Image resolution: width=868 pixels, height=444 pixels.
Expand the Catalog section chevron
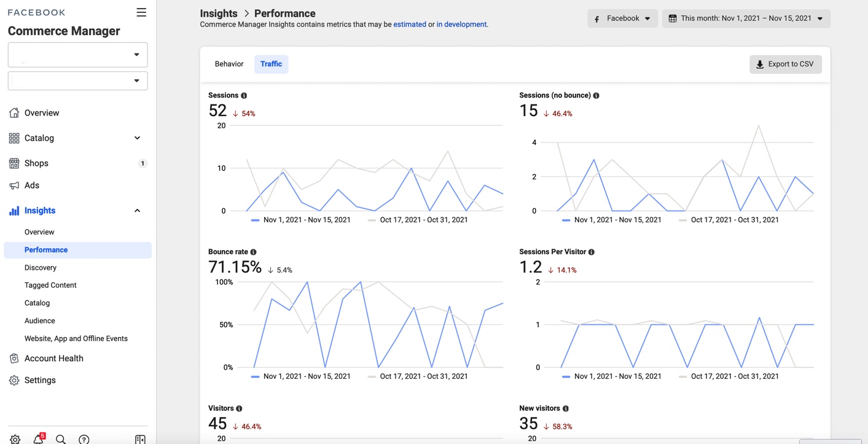(x=137, y=138)
